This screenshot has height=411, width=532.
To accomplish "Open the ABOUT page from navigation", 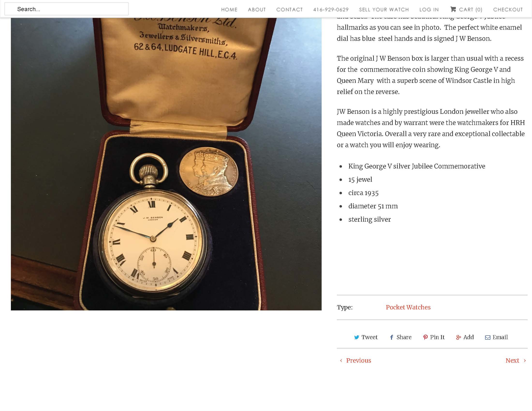I will coord(257,9).
